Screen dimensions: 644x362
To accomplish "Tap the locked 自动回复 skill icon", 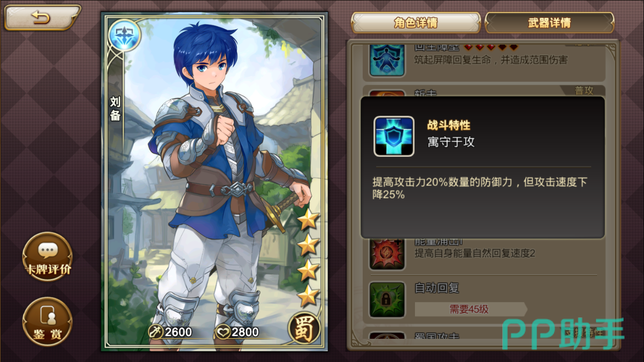I will pos(387,300).
